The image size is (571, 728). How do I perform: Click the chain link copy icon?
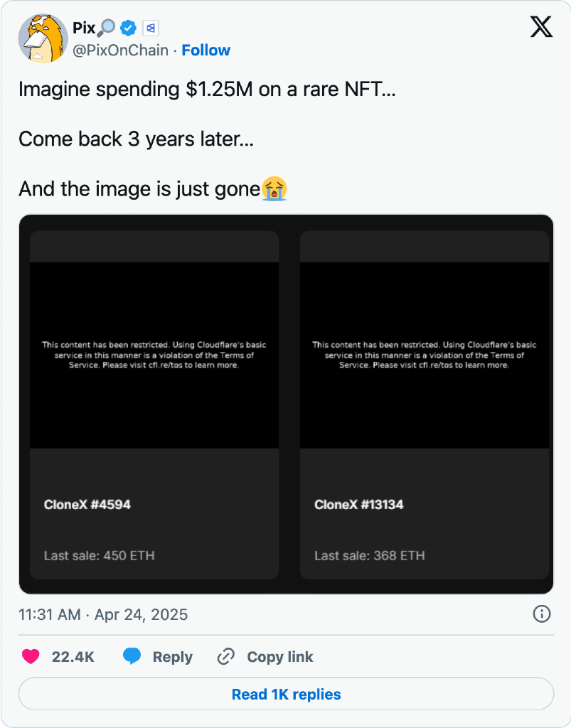pyautogui.click(x=226, y=656)
